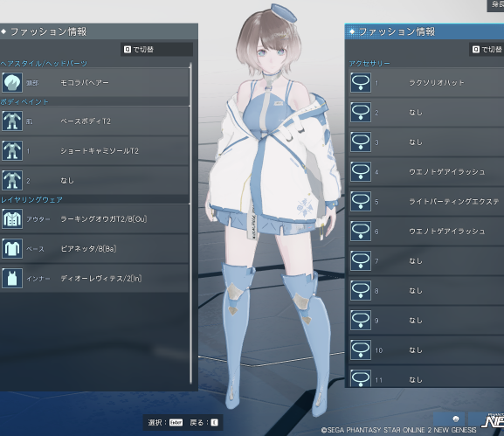Click the レイヤリングウェア section header
The width and height of the screenshot is (504, 436).
click(x=31, y=200)
